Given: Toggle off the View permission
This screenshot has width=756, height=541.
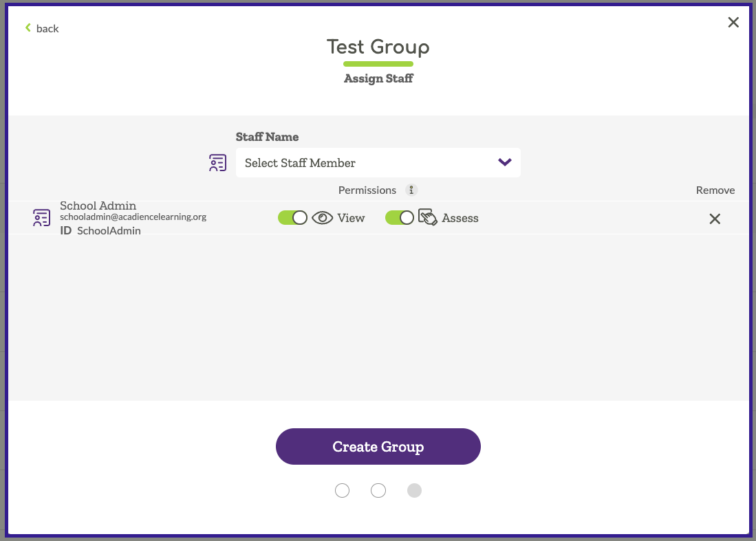Looking at the screenshot, I should pyautogui.click(x=292, y=217).
